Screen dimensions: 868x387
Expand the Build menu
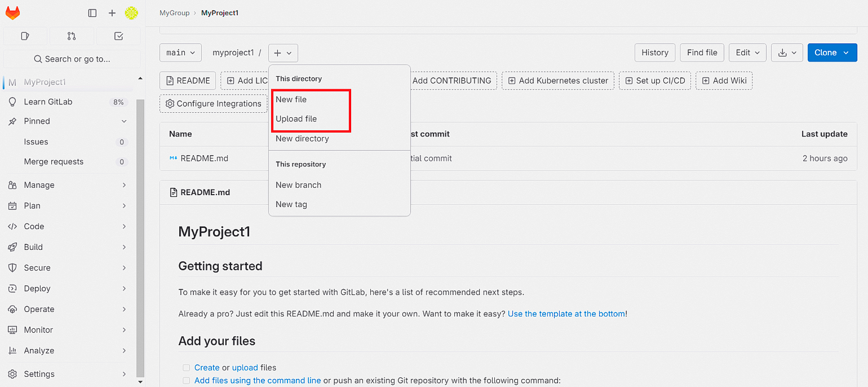(68, 247)
